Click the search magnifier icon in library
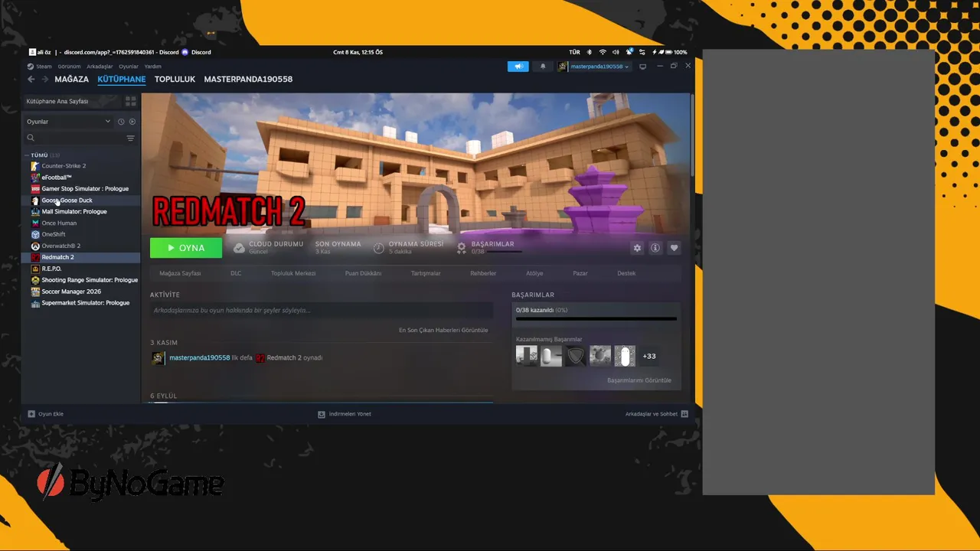Screen dimensions: 980x551 pos(31,138)
